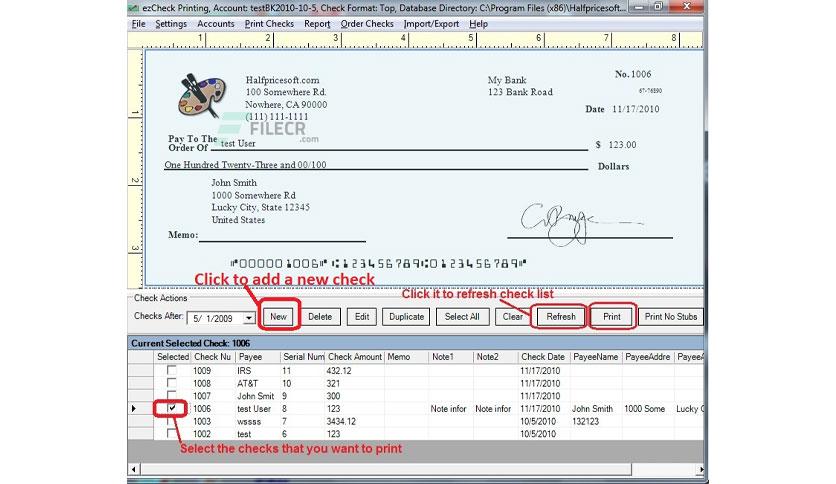Screen dimensions: 836x484
Task: Click the 'My Bank' name on the check
Action: tap(507, 80)
